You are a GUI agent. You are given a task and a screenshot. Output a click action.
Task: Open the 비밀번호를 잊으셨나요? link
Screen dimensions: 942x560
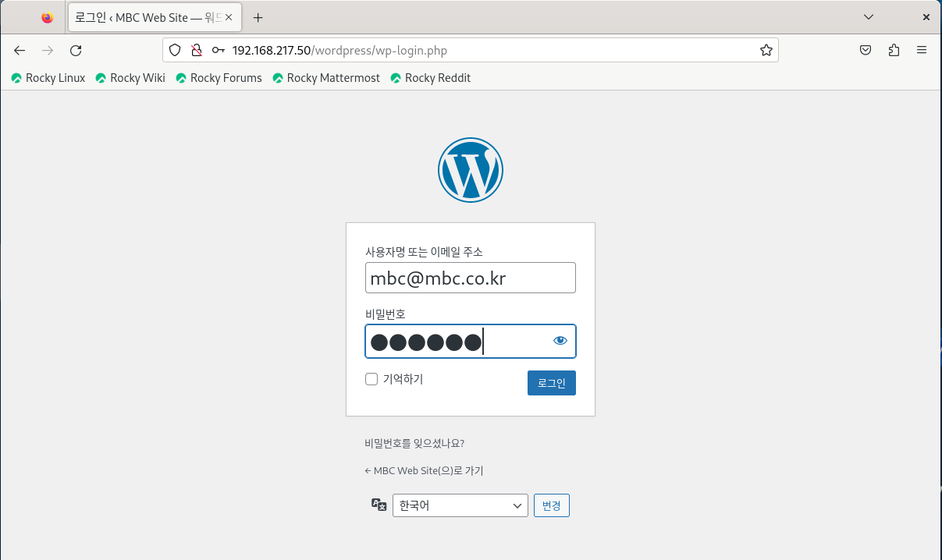coord(414,443)
